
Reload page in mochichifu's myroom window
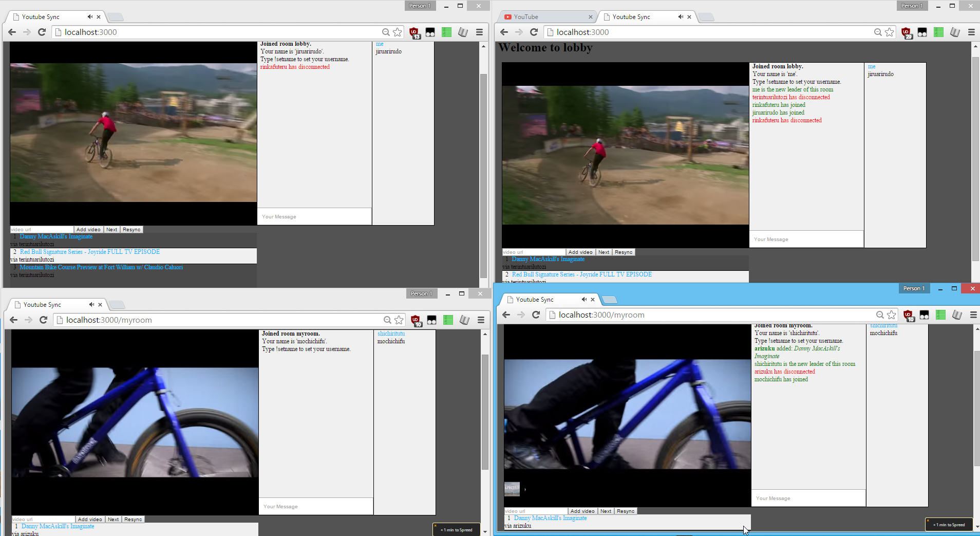(44, 320)
